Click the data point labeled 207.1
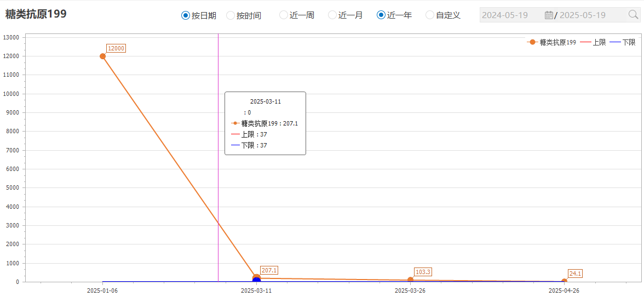Screen dimensions: 644x296 [256, 278]
